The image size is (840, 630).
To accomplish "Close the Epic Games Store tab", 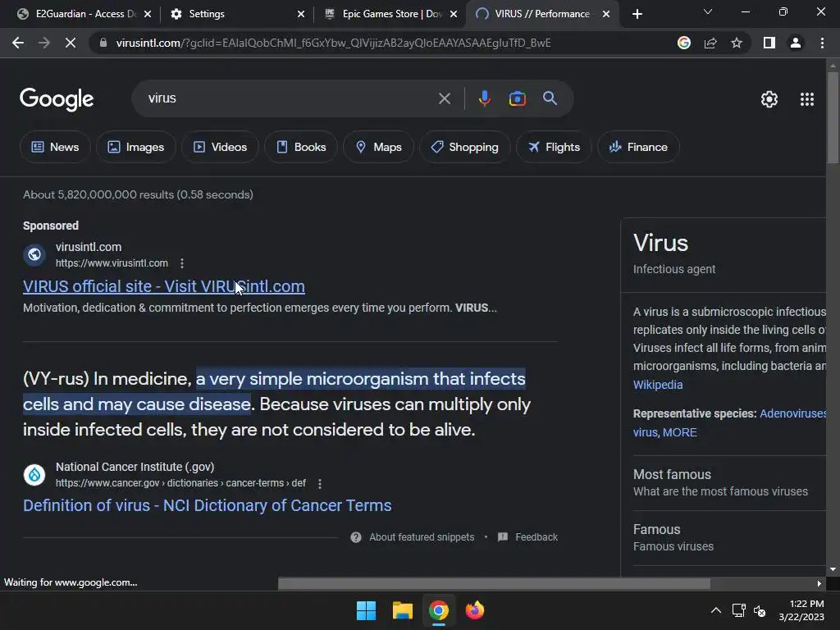I will click(454, 14).
